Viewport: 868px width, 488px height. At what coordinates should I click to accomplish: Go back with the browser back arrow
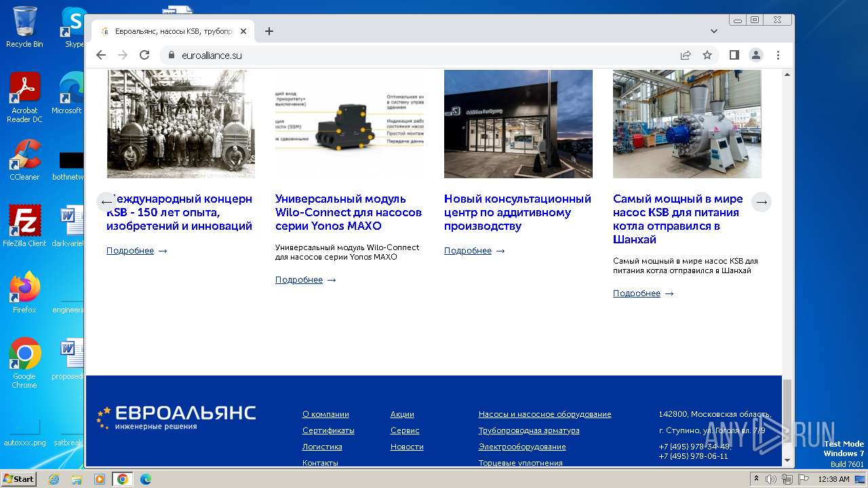pos(101,55)
